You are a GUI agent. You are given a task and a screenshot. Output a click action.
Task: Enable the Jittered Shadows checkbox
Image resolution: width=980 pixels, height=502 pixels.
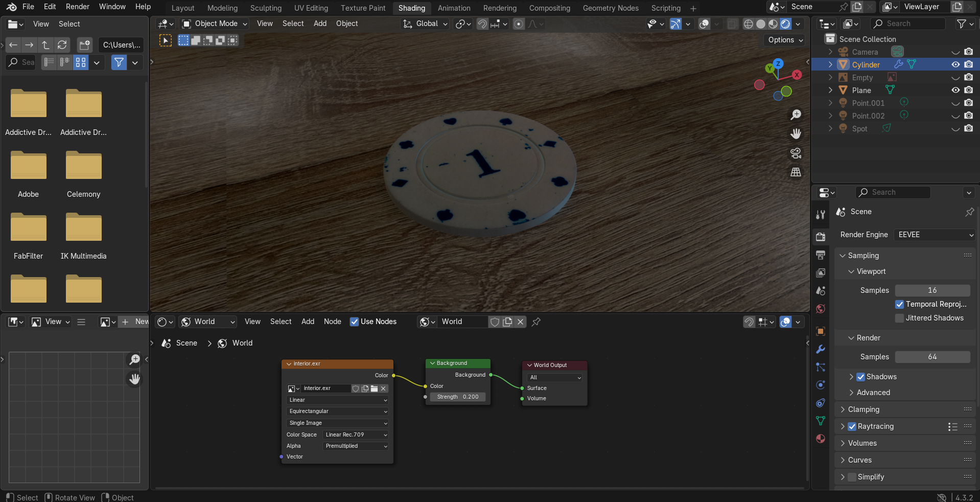pos(900,318)
